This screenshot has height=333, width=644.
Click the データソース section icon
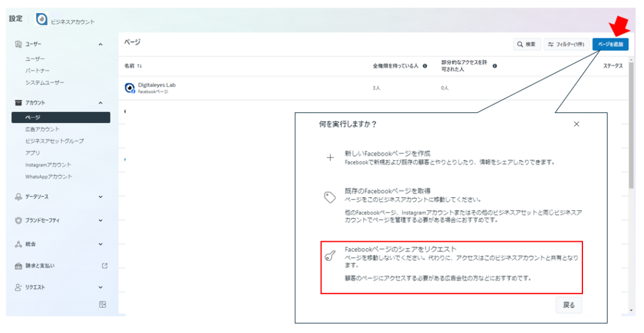18,197
